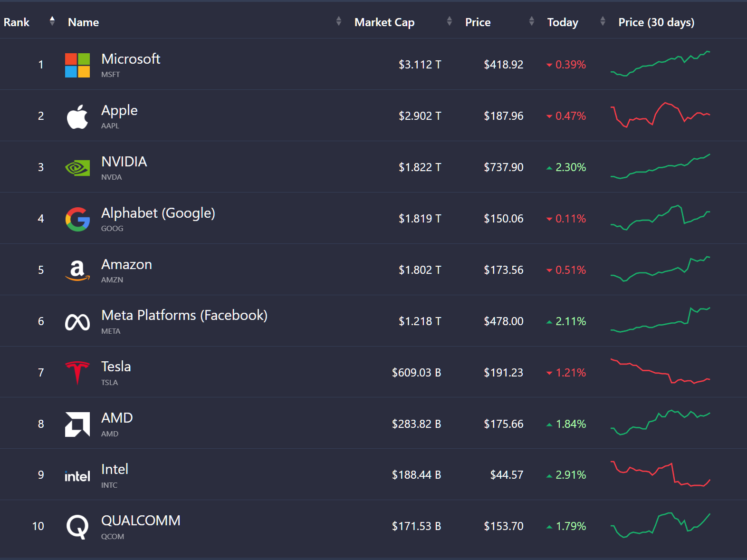Screen dimensions: 747x560
Task: Click the Apple logo icon
Action: tap(77, 116)
